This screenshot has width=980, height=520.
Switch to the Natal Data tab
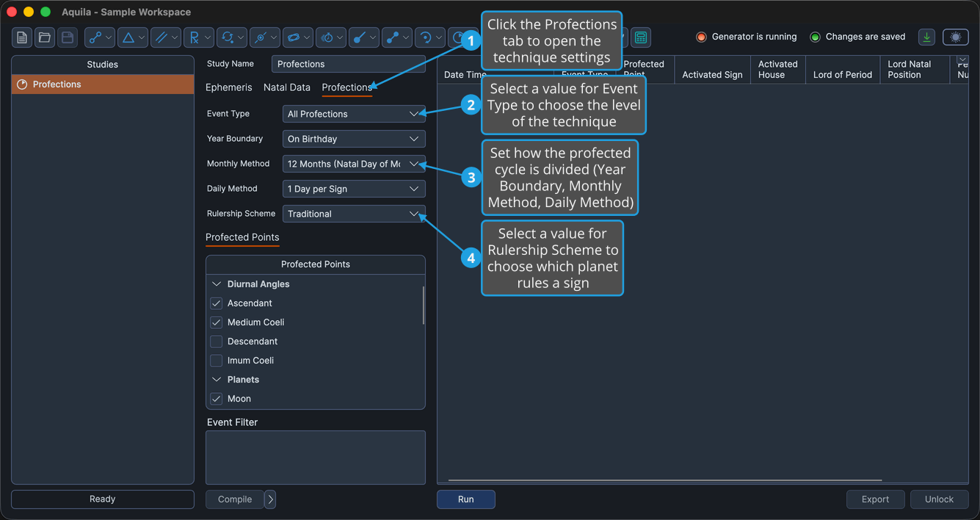[x=287, y=87]
